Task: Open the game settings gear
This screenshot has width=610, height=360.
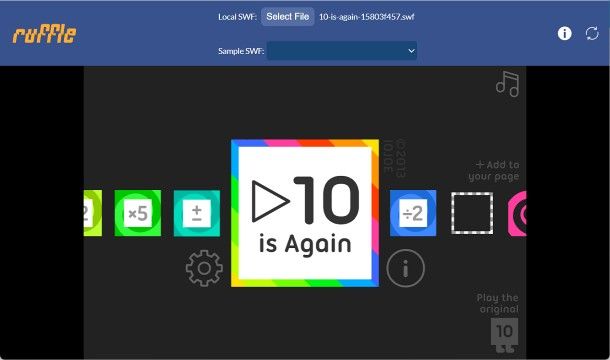Action: click(x=204, y=269)
